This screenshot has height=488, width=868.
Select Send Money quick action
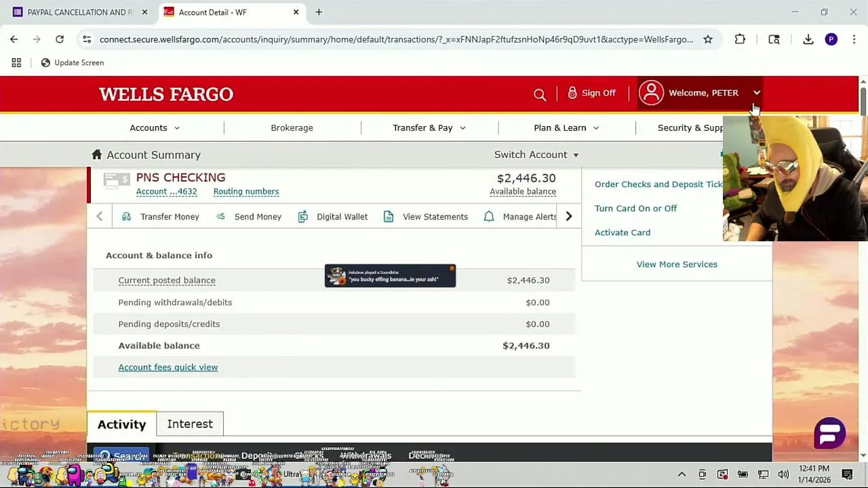[x=248, y=216]
